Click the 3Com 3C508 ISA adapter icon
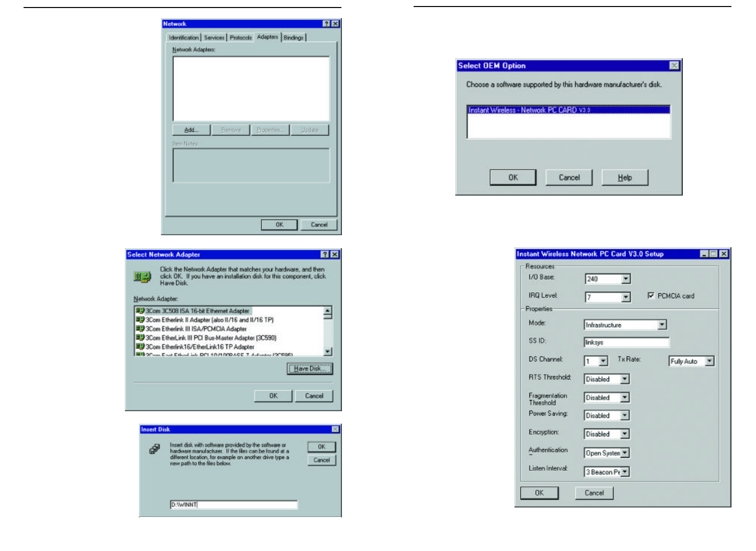 click(140, 311)
